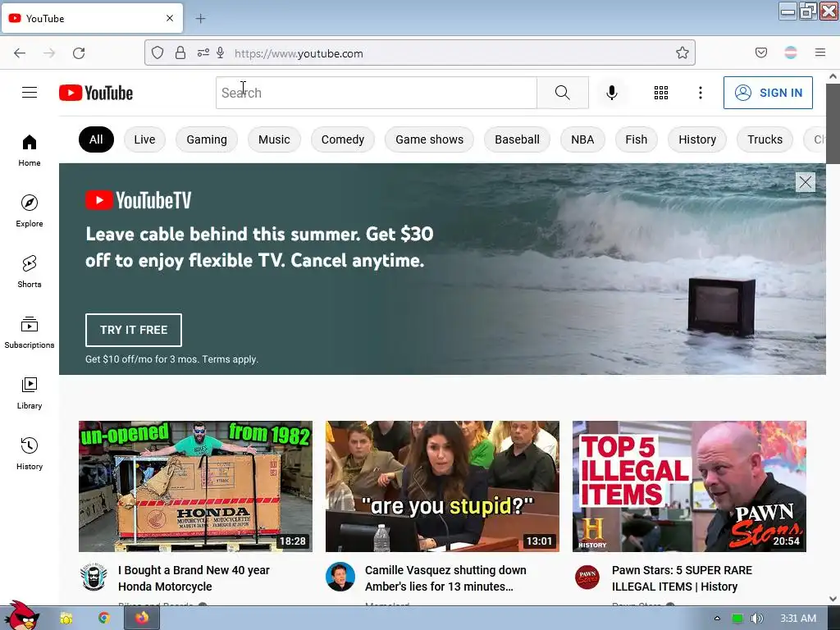Play the Honda motorcycle thumbnail video
The width and height of the screenshot is (840, 630).
(195, 486)
